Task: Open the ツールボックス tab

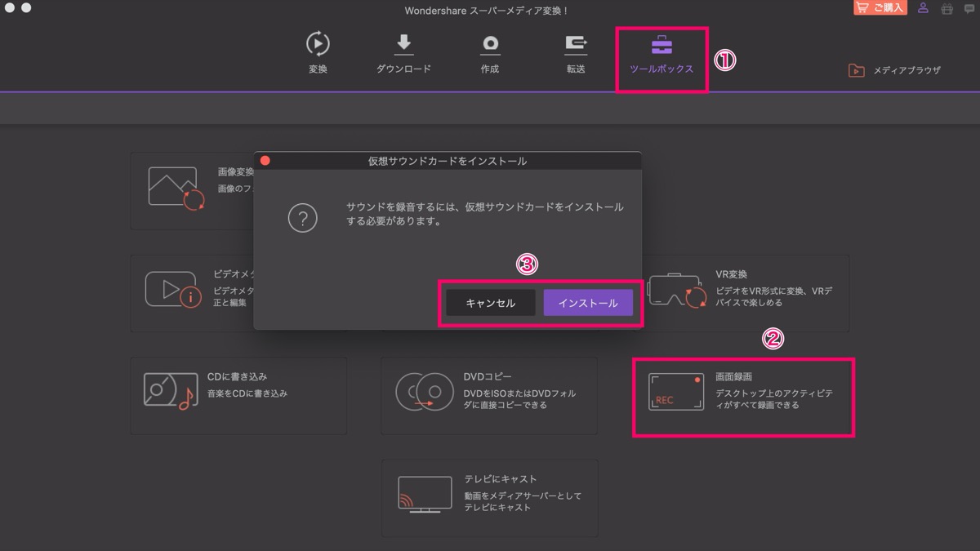Action: pos(661,52)
